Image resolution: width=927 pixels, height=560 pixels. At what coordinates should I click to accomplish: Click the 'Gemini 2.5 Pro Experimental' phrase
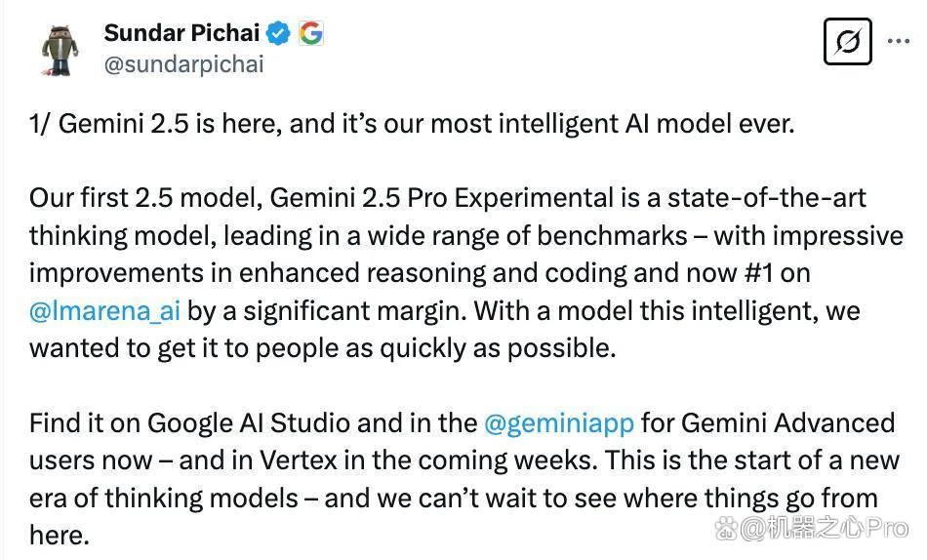point(442,198)
